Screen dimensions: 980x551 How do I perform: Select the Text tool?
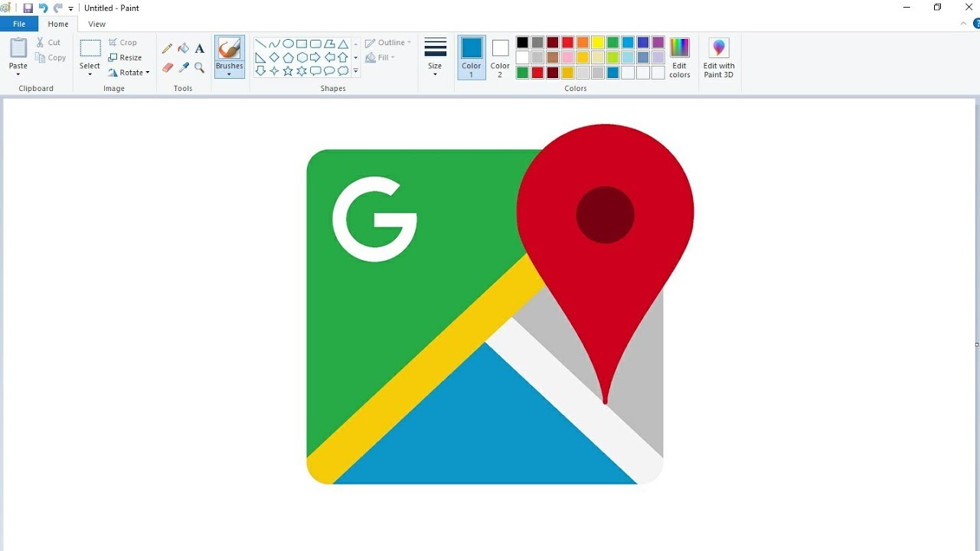click(200, 48)
